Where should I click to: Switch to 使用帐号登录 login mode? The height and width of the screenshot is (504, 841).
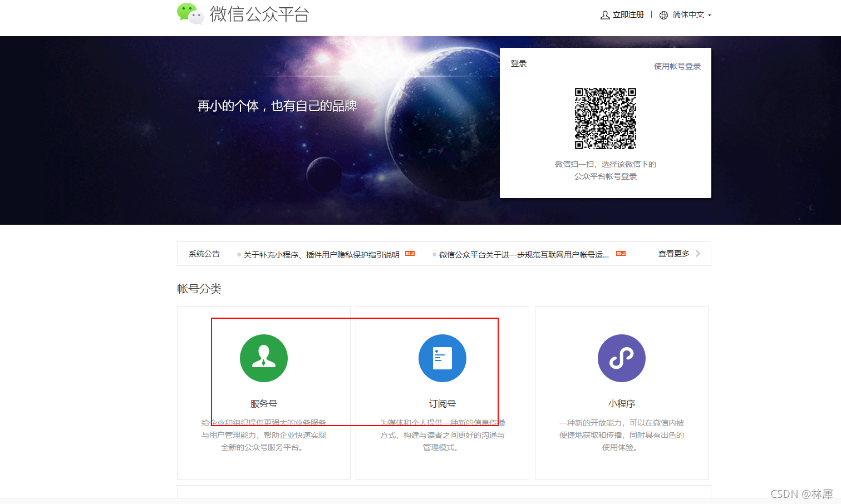coord(677,66)
